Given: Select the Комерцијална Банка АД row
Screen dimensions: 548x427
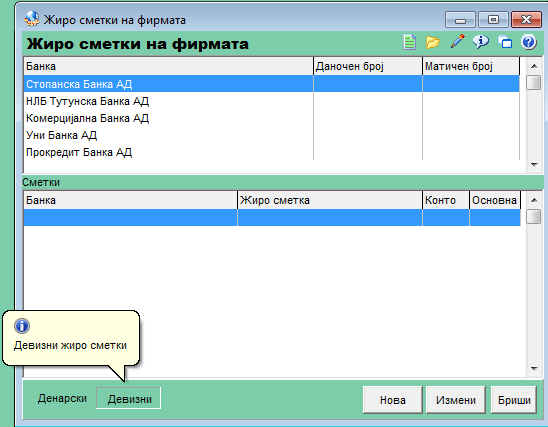Looking at the screenshot, I should [272, 118].
